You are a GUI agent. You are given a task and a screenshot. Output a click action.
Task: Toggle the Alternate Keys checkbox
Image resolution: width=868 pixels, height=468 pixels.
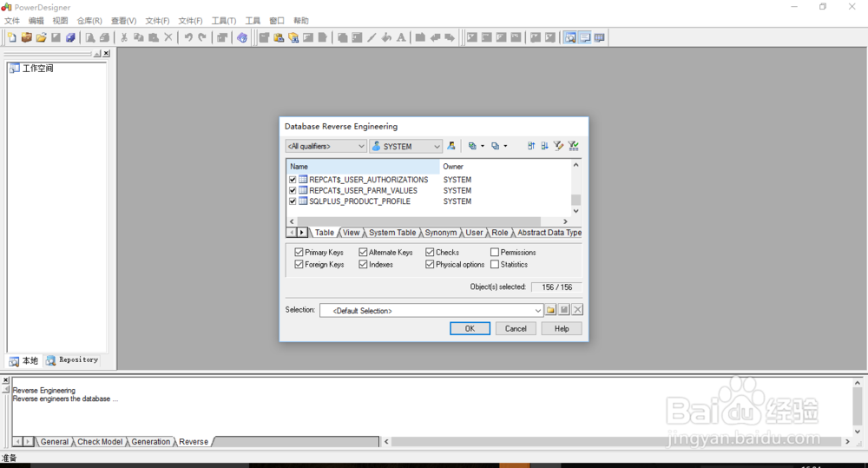[363, 252]
